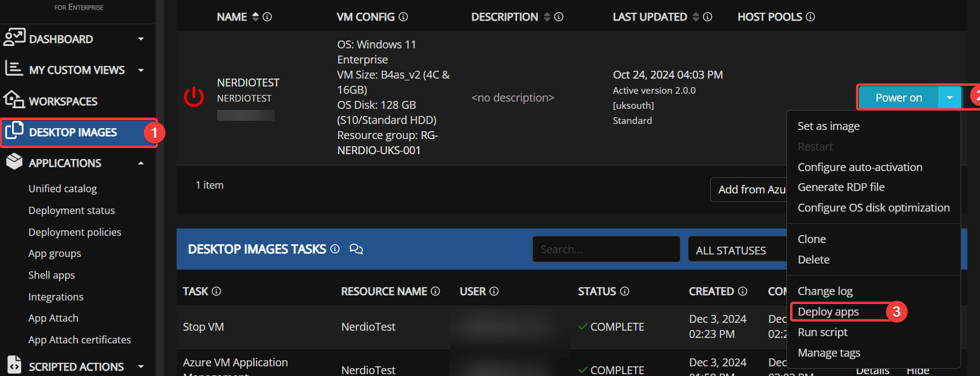The height and width of the screenshot is (376, 980).
Task: Open Deployment policies link
Action: point(74,232)
